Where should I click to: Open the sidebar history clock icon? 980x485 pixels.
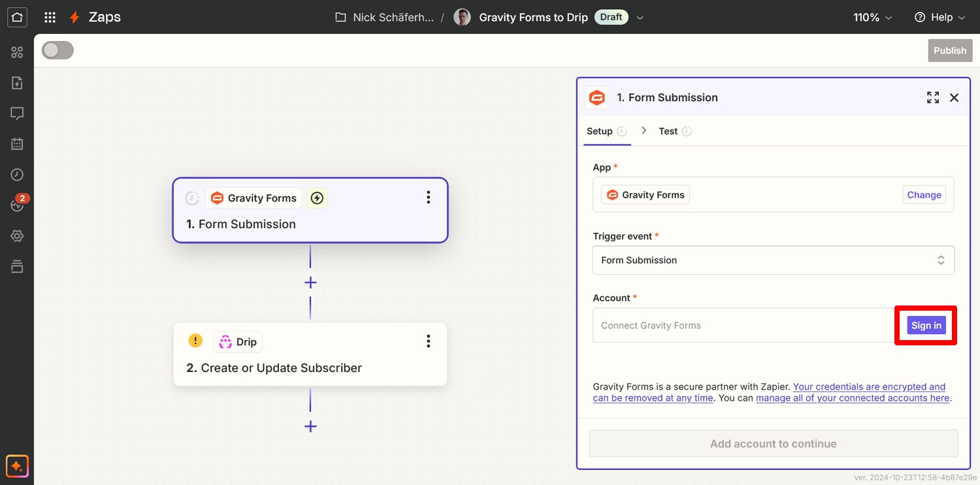(17, 175)
